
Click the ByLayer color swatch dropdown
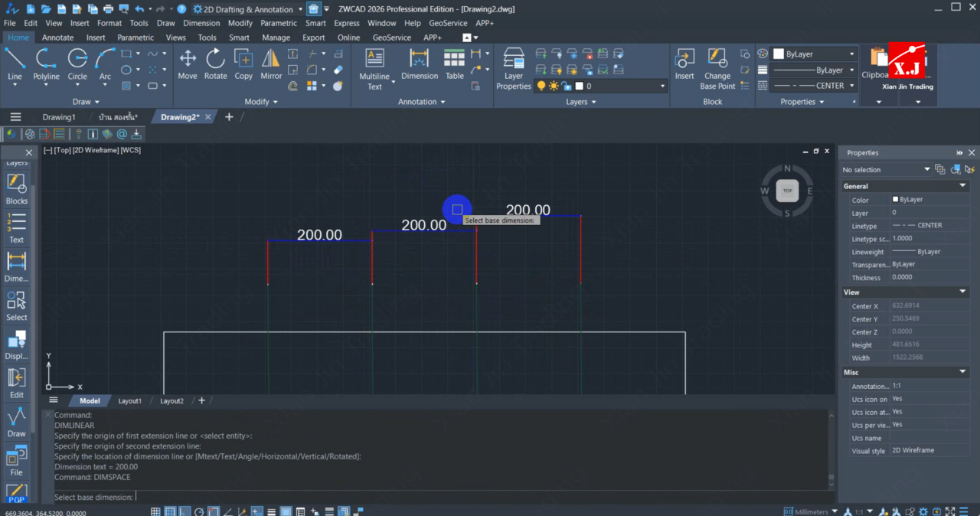(x=851, y=54)
